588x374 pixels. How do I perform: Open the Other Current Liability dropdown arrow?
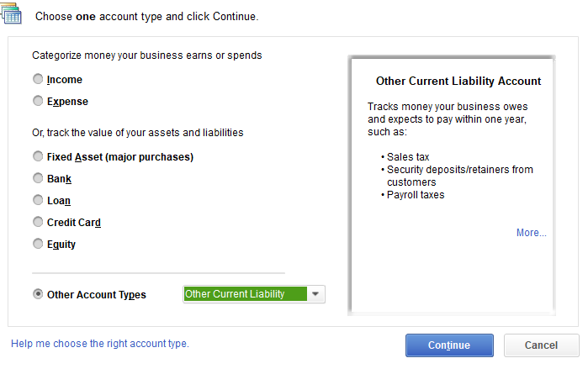pos(315,294)
